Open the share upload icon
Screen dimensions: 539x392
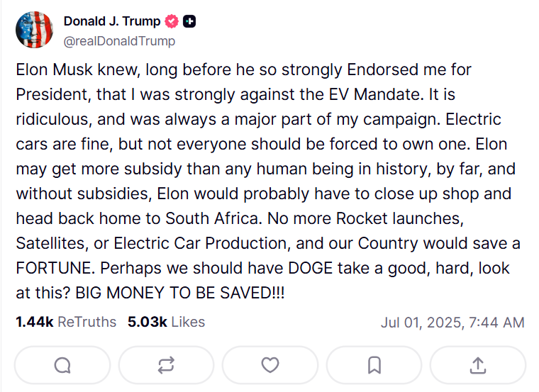pos(478,365)
